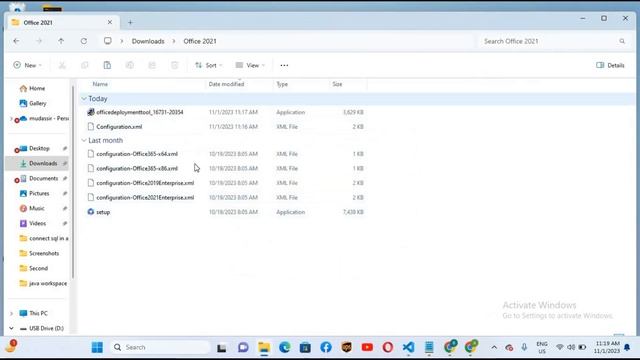The height and width of the screenshot is (360, 640).
Task: Click Downloads in the address breadcrumb
Action: pos(148,41)
